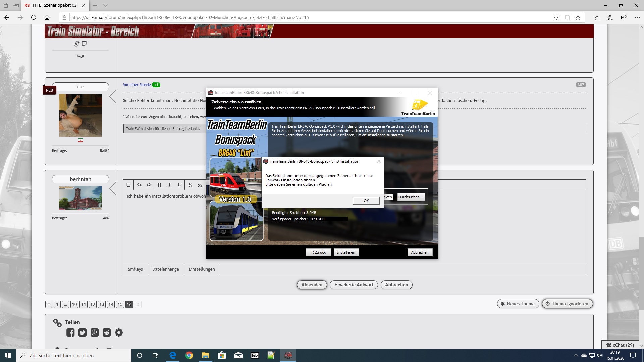644x362 pixels.
Task: Toggle bold formatting in the reply editor
Action: (159, 185)
